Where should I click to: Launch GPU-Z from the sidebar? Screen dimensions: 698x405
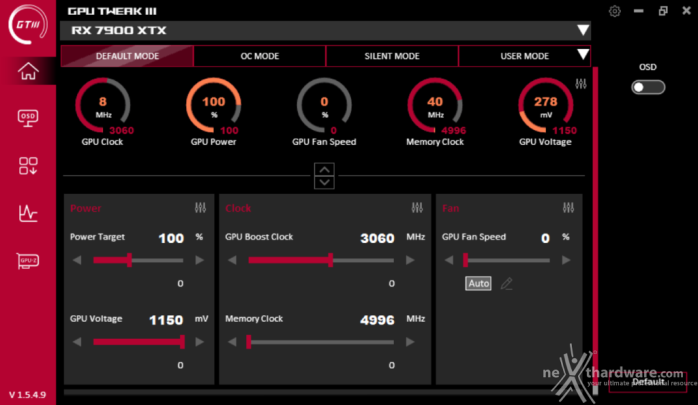(28, 260)
